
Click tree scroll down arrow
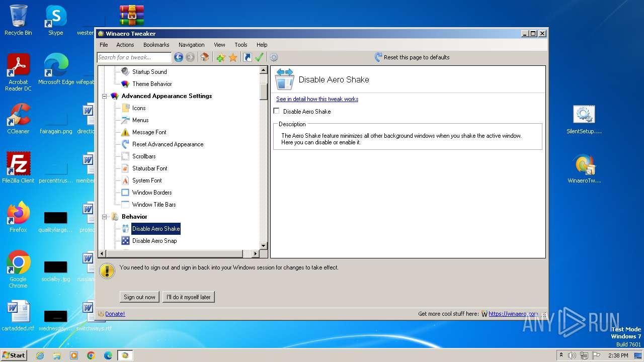tap(264, 246)
